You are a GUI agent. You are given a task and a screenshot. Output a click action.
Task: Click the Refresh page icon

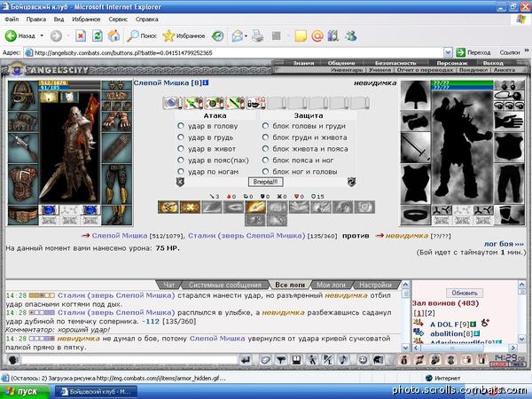point(98,35)
